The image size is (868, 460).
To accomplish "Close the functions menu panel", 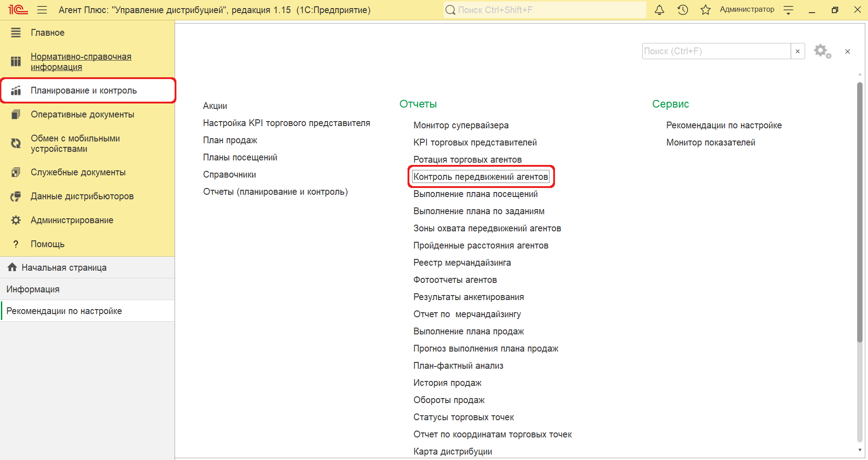I will click(848, 52).
